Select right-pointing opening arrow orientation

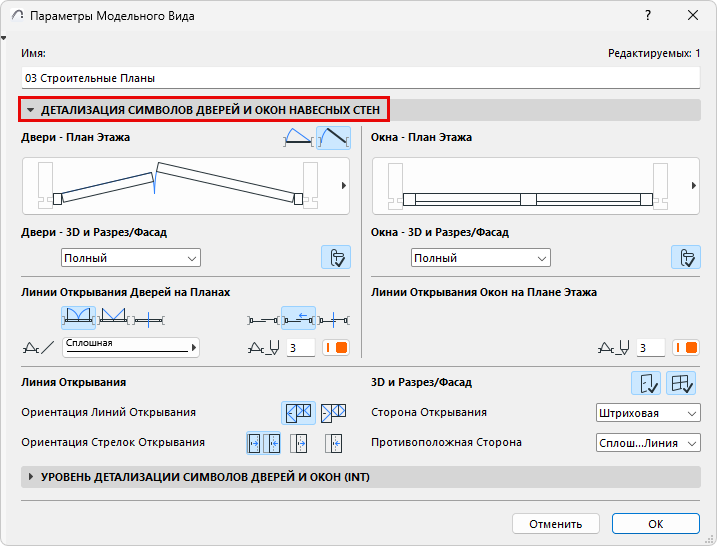point(299,443)
